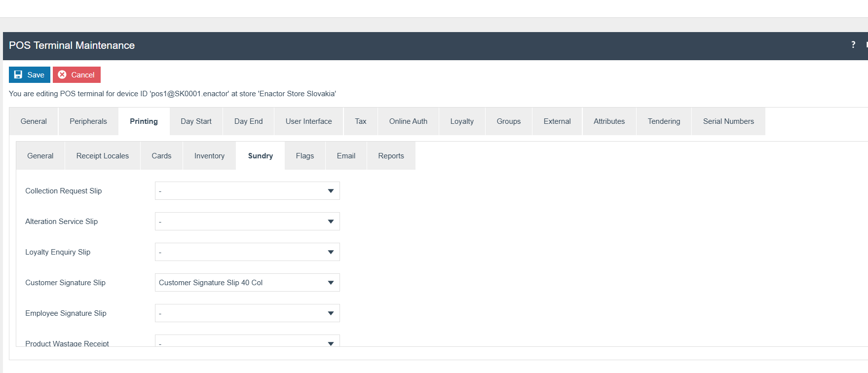
Task: Switch to the Email sub-tab
Action: 346,156
